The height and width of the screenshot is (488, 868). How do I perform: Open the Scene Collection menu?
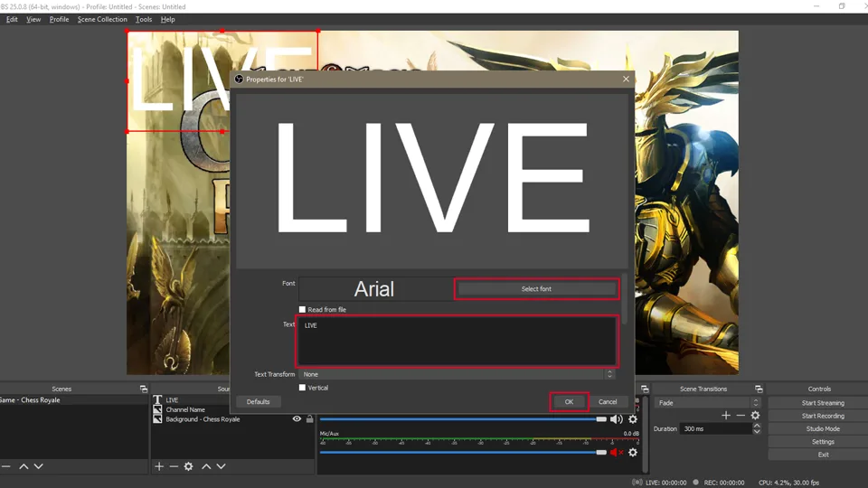pyautogui.click(x=102, y=19)
